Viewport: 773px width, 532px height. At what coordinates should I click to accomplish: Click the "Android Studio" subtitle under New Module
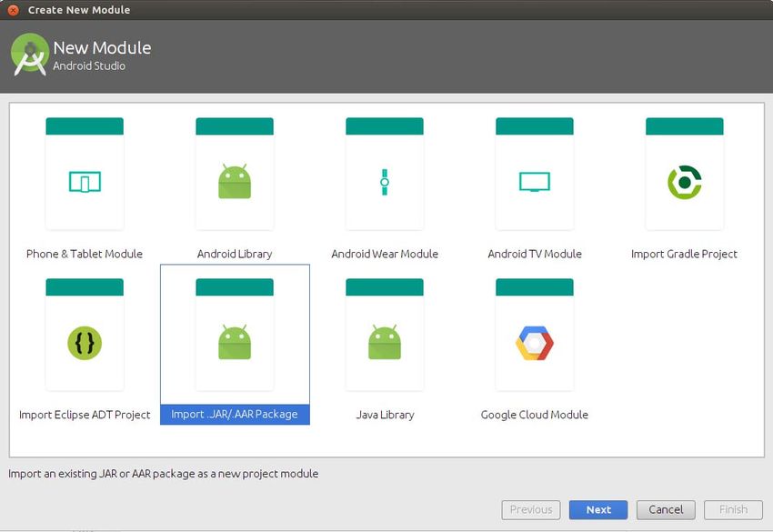[89, 66]
